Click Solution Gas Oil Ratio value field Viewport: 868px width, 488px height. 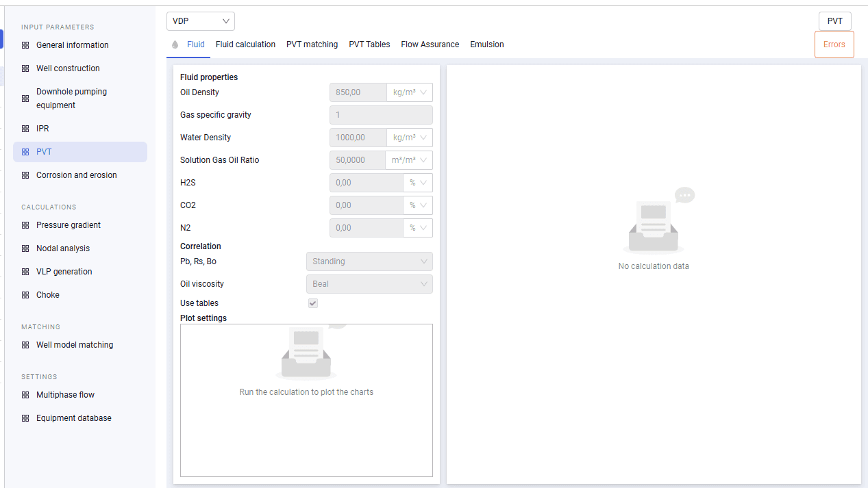click(358, 160)
